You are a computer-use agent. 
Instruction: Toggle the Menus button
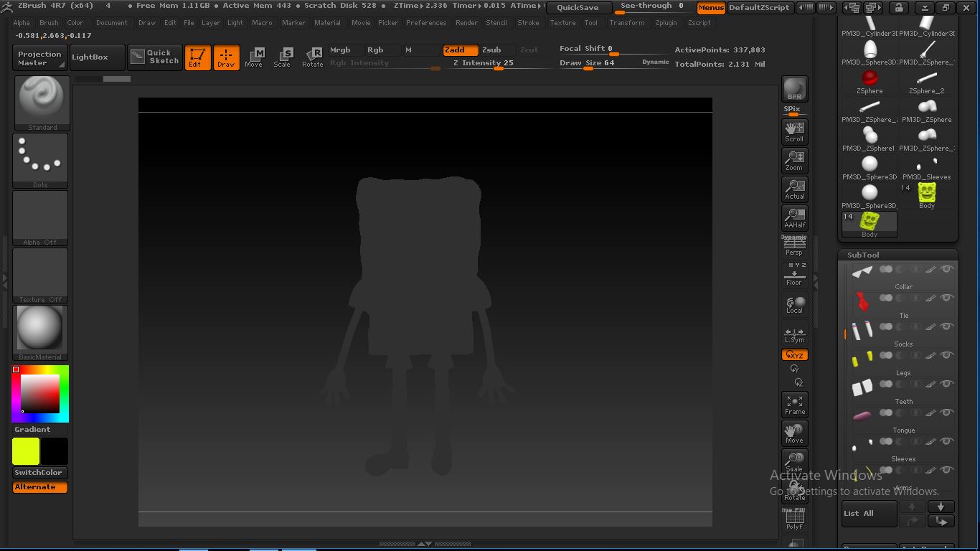click(710, 8)
